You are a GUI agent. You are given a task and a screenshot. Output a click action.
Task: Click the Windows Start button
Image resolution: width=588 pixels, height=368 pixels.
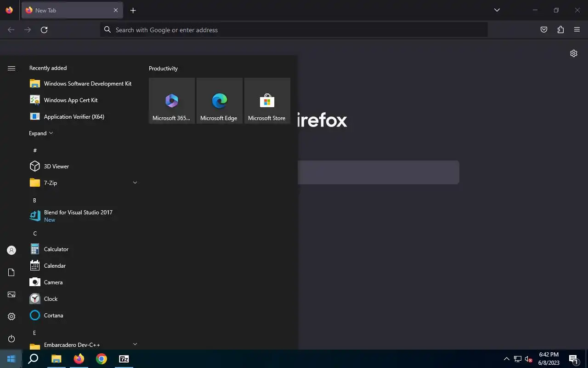pos(11,359)
